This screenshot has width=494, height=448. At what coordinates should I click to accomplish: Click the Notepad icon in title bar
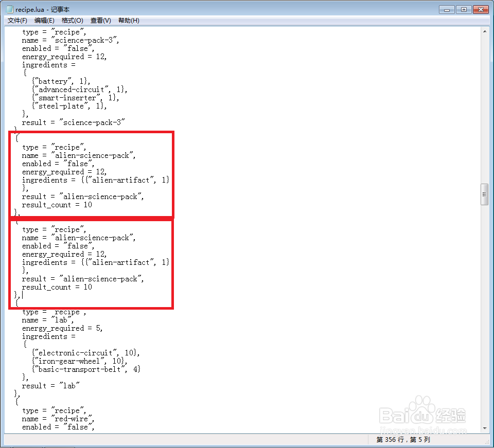(x=10, y=9)
